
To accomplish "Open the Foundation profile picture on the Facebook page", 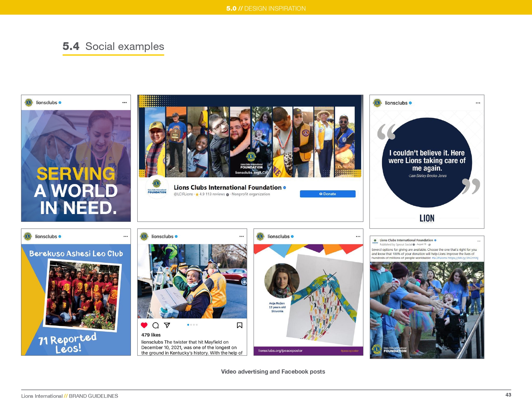I will pyautogui.click(x=157, y=187).
